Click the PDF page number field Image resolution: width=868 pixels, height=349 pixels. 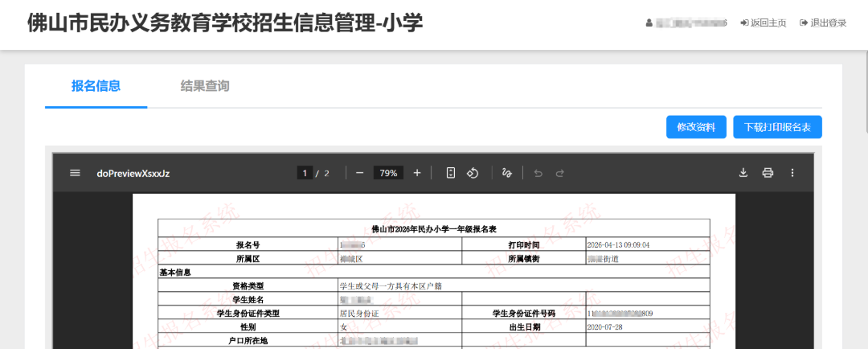click(x=305, y=173)
